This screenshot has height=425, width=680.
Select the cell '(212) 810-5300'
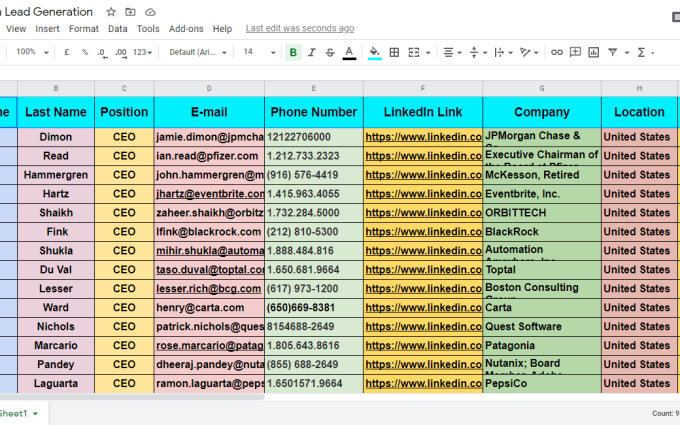(x=314, y=232)
